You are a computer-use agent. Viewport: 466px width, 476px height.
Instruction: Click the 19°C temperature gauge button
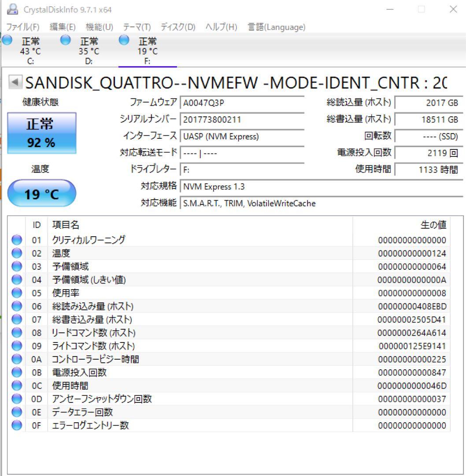click(x=42, y=193)
